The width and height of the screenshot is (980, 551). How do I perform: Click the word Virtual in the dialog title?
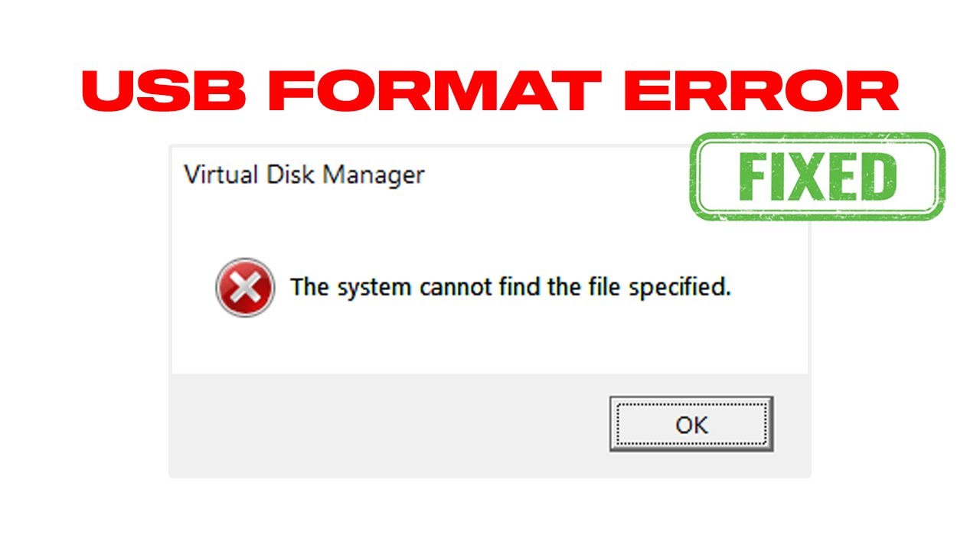222,174
